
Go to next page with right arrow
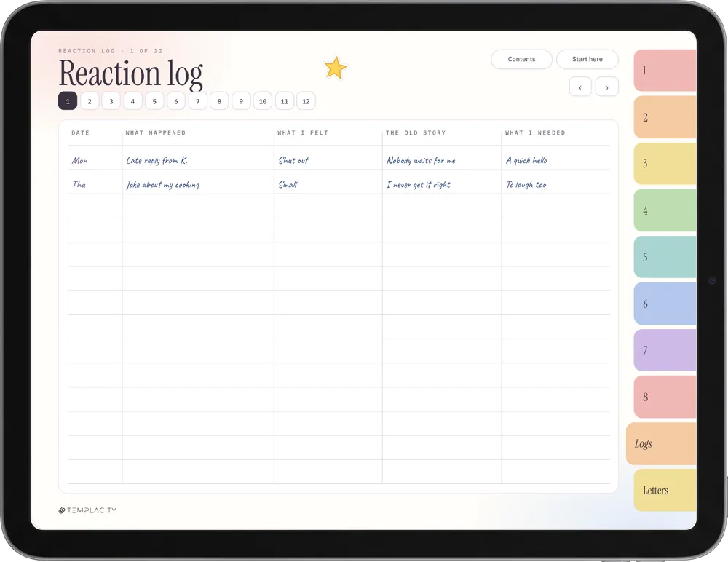click(x=607, y=87)
